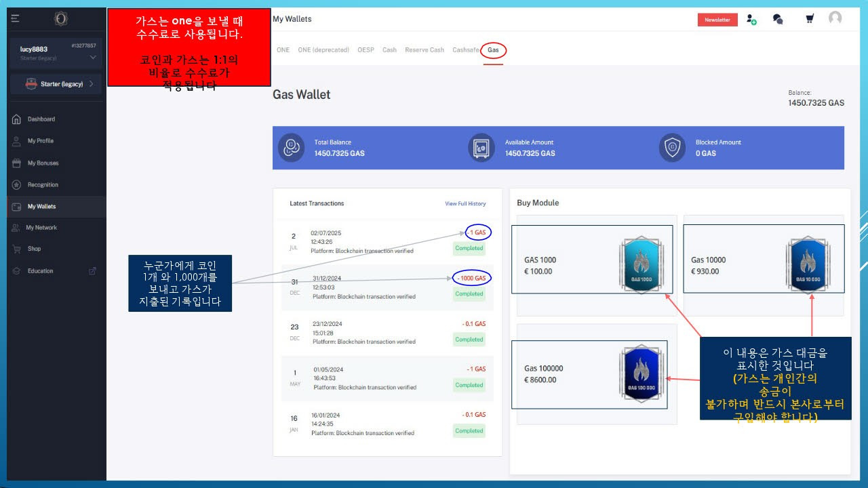Click the My Profile person icon
The width and height of the screenshot is (868, 488).
(17, 141)
